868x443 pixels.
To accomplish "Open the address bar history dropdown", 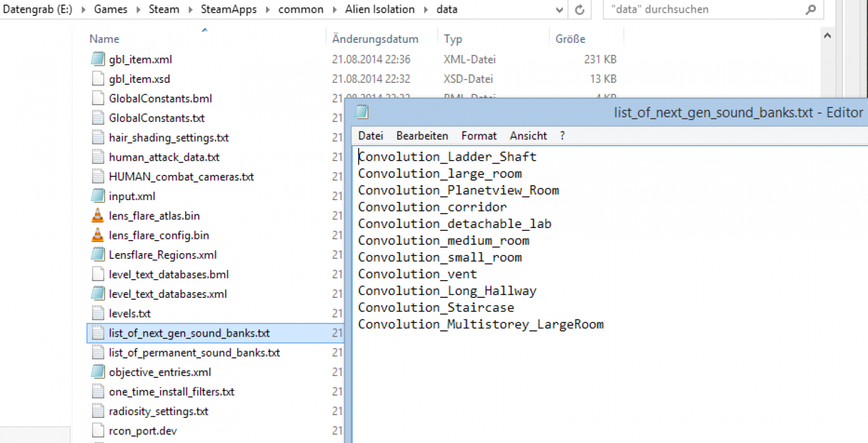I will coord(559,9).
